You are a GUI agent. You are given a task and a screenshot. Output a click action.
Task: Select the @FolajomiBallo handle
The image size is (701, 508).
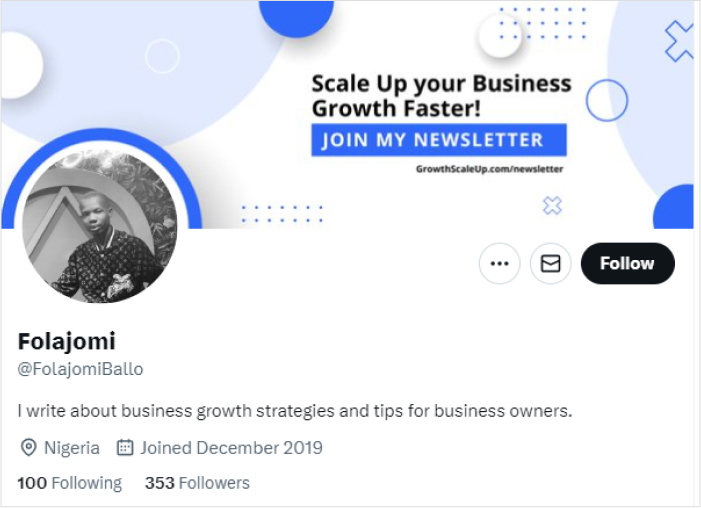[80, 369]
